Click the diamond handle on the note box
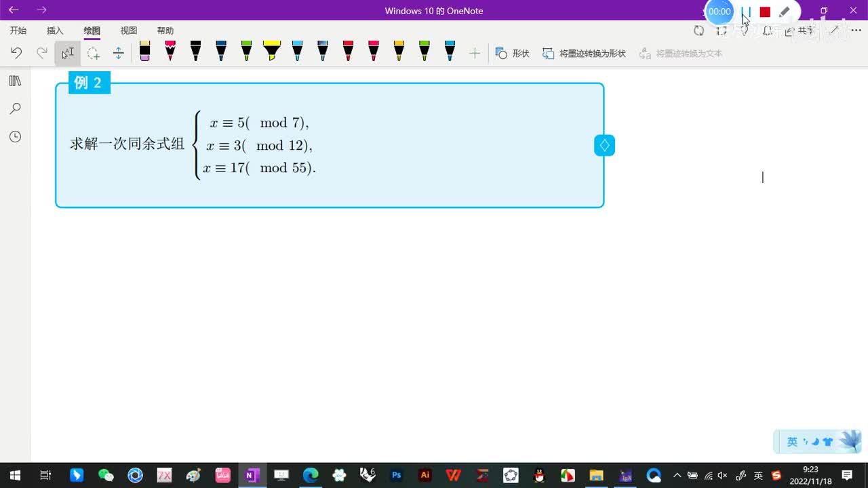868x488 pixels. tap(604, 146)
